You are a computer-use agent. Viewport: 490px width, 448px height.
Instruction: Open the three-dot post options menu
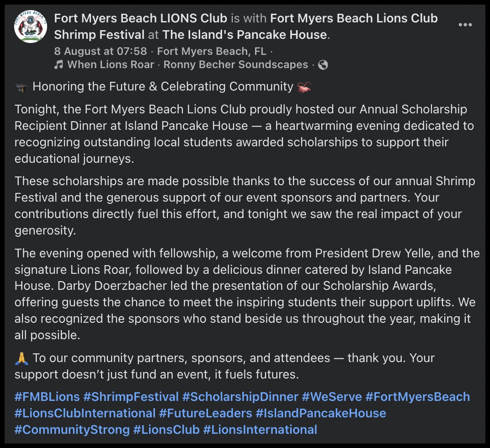pos(465,25)
